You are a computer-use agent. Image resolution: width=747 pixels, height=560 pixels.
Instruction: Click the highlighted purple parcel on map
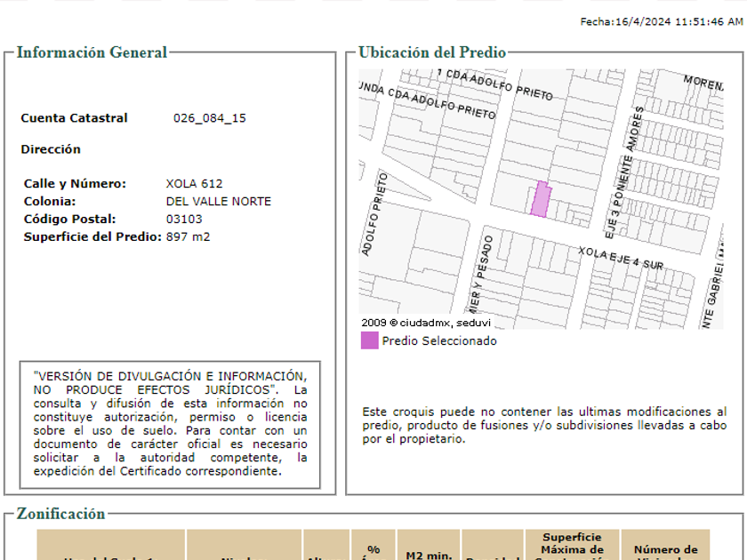click(541, 200)
